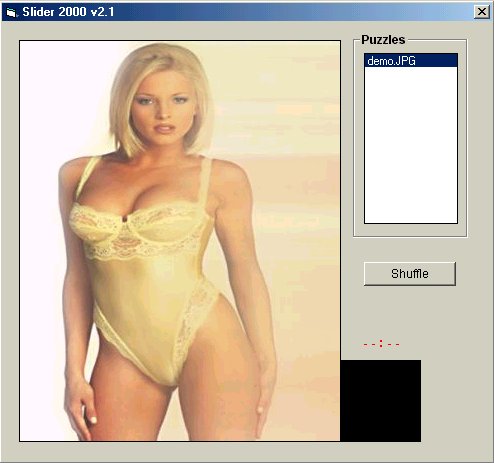This screenshot has height=463, width=494.
Task: Click the puzzle piece showing the hand at left
Action: coord(60,401)
